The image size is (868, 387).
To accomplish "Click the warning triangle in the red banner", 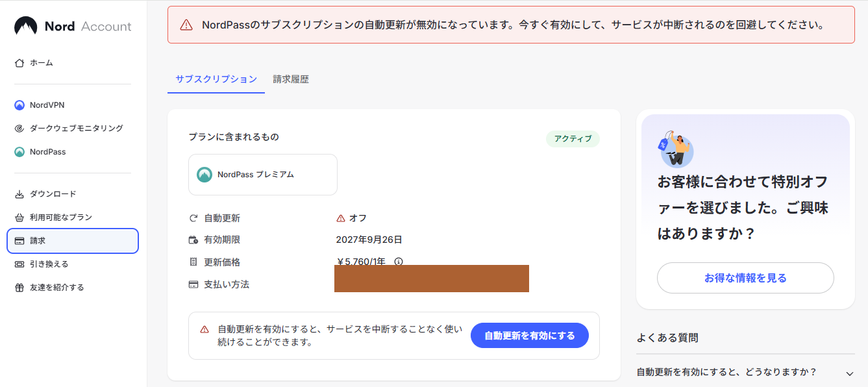I will click(x=186, y=25).
